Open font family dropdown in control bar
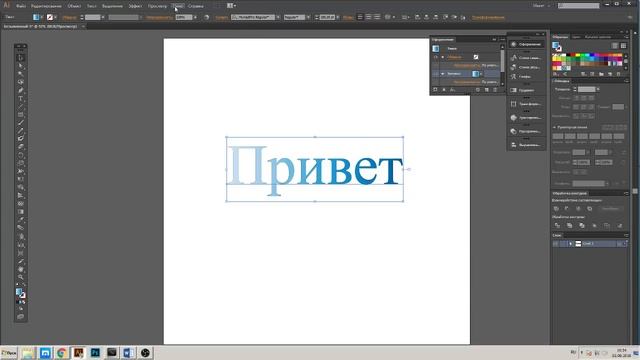This screenshot has height=360, width=640. click(x=278, y=17)
